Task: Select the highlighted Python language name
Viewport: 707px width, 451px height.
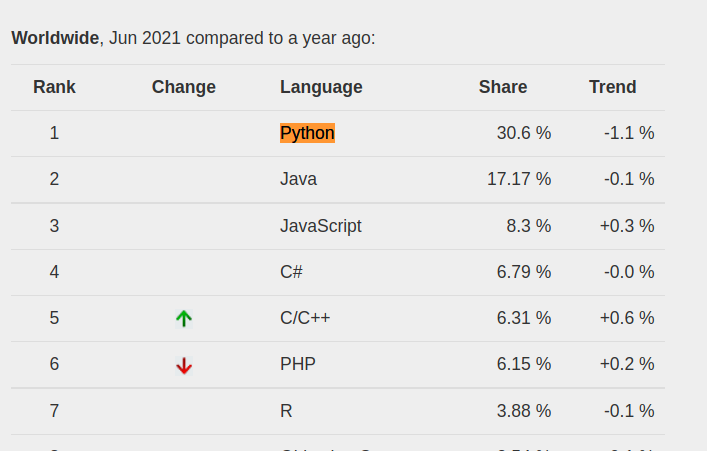Action: [x=307, y=133]
